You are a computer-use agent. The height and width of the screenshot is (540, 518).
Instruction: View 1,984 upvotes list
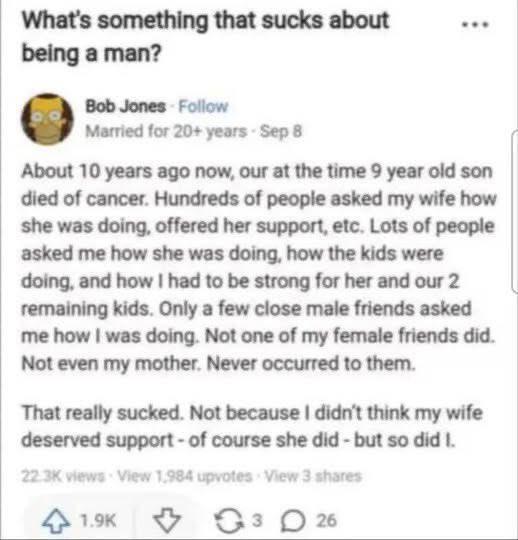coord(185,476)
